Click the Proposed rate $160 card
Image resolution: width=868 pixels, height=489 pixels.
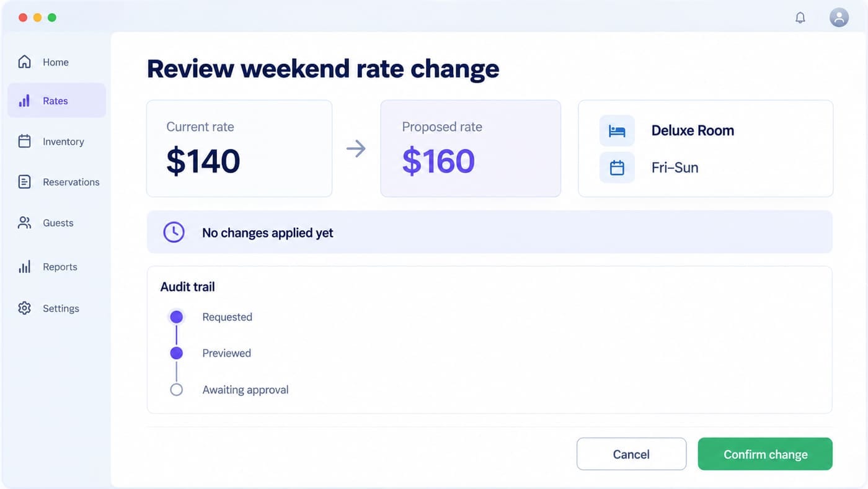click(471, 148)
